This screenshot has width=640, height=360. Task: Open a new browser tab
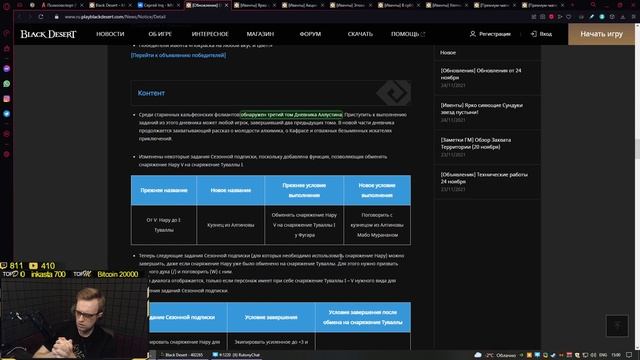(x=572, y=5)
